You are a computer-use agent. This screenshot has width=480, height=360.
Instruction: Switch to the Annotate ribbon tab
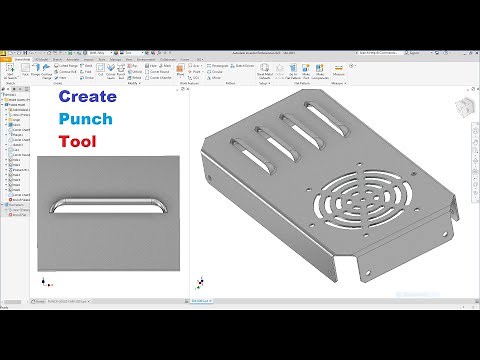73,59
